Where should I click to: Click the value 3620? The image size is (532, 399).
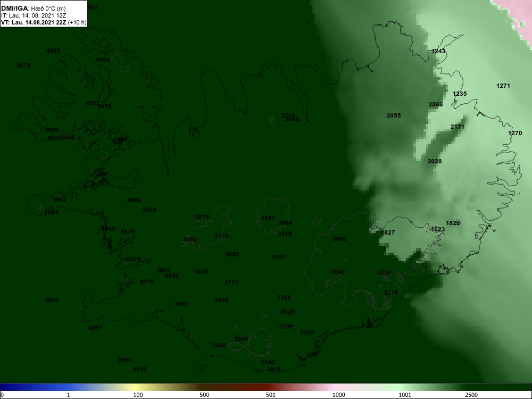288,312
